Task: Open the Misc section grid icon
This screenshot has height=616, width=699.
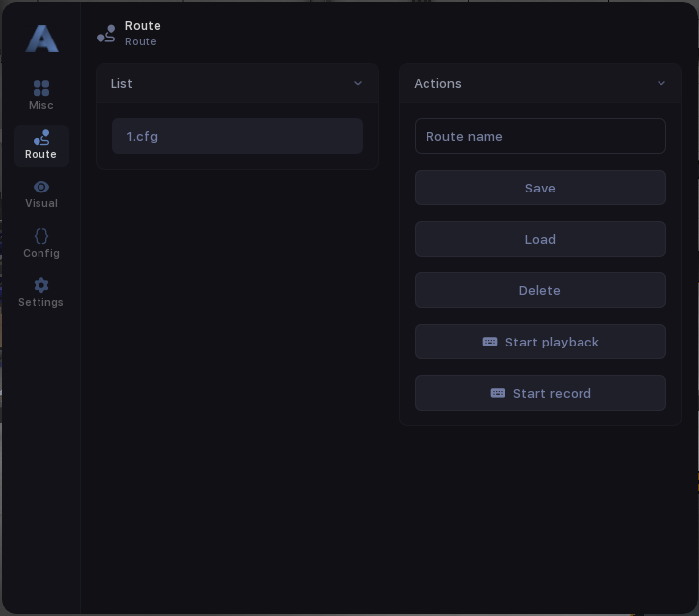Action: pyautogui.click(x=41, y=89)
